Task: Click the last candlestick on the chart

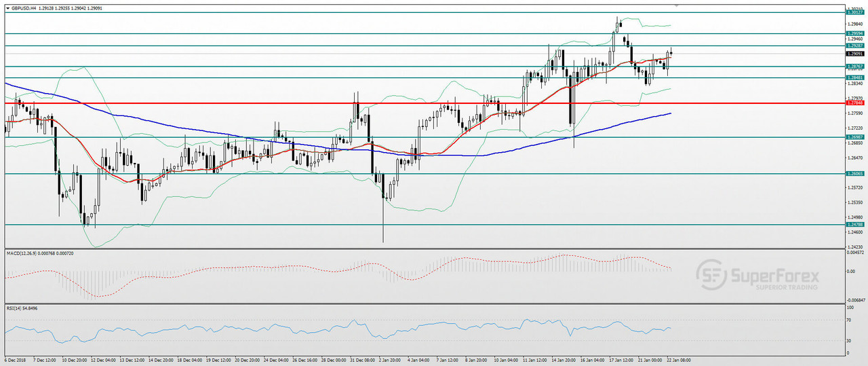Action: [x=671, y=53]
